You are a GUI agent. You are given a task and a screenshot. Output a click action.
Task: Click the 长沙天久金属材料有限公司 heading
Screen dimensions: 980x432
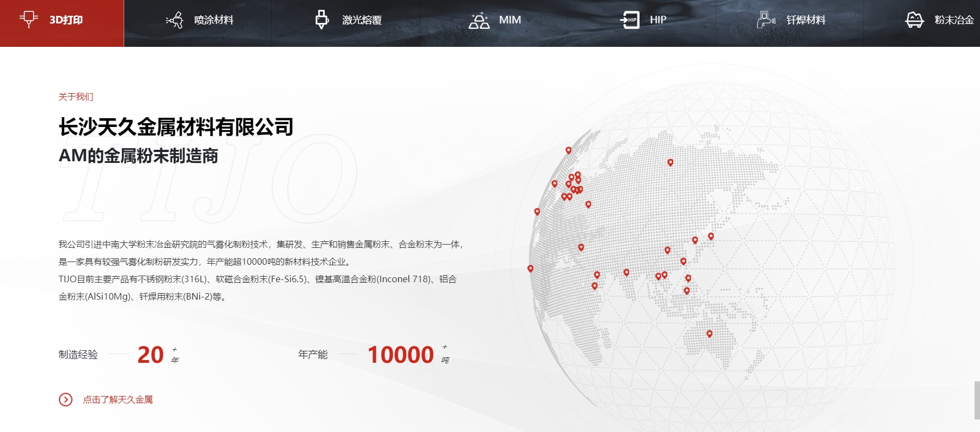click(x=176, y=127)
